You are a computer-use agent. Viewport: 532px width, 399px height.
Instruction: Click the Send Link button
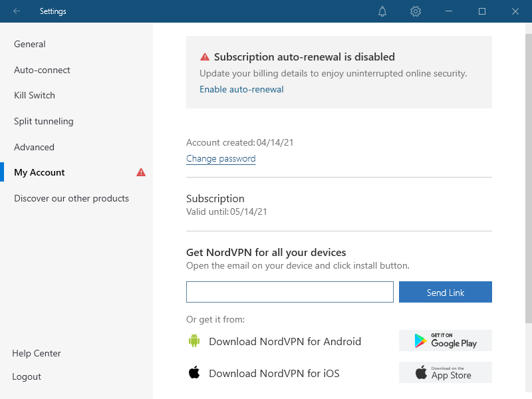click(445, 292)
